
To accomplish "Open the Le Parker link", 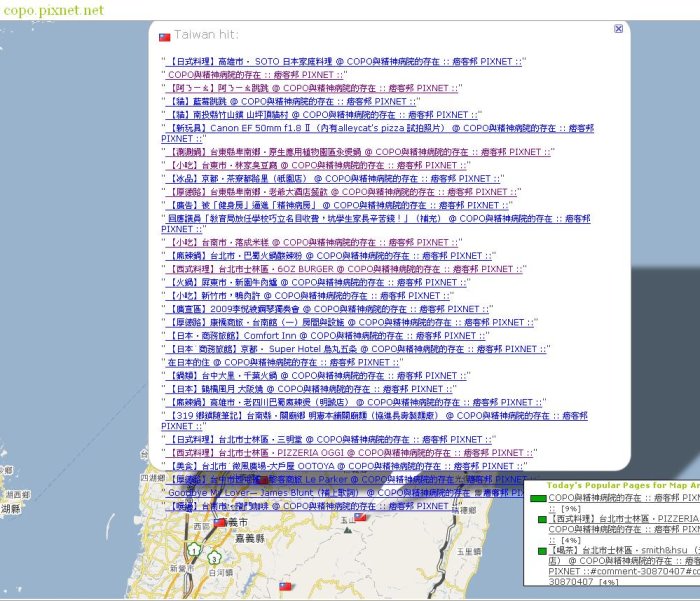I will coord(344,480).
